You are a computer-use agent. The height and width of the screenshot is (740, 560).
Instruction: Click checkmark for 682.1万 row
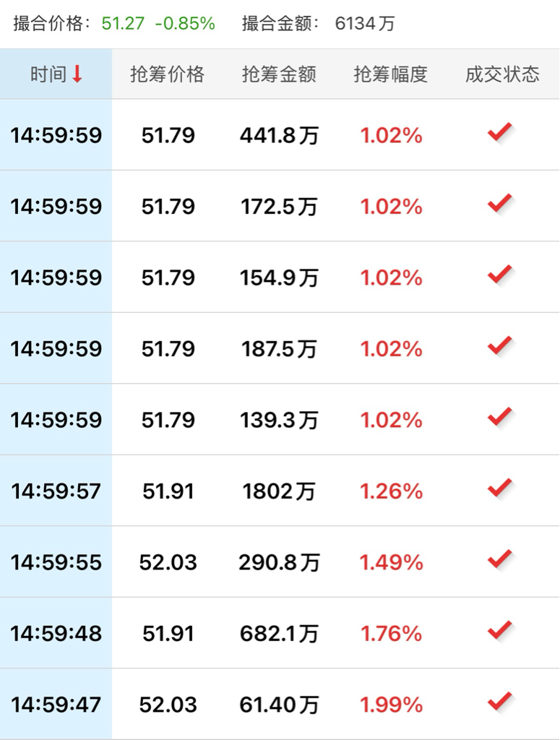point(499,630)
